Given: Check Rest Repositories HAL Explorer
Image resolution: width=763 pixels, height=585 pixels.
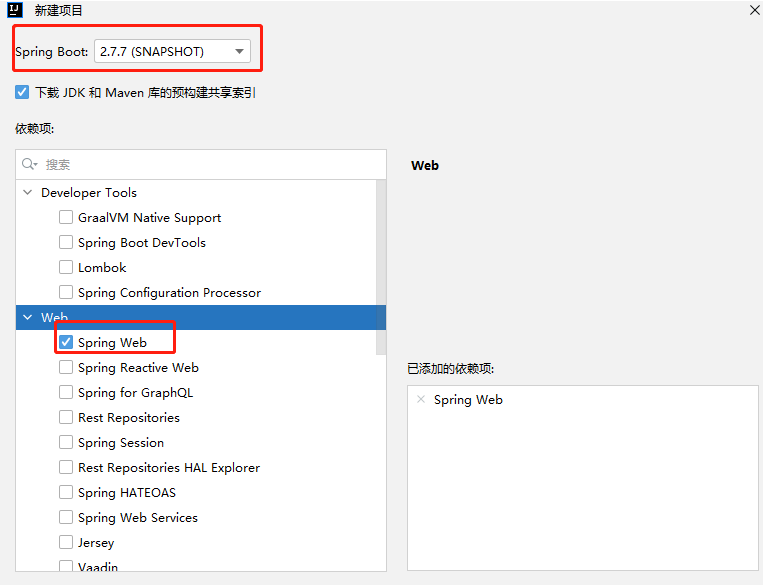Looking at the screenshot, I should [x=66, y=467].
